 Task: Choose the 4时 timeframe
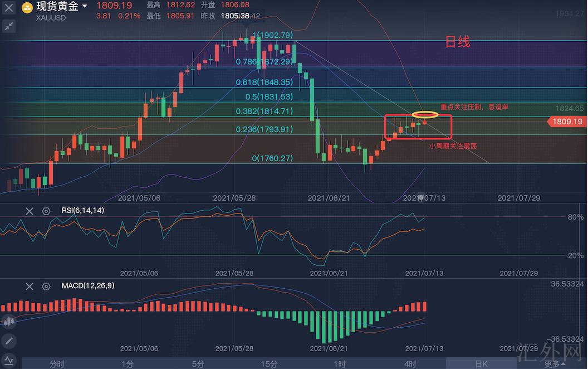pyautogui.click(x=410, y=364)
